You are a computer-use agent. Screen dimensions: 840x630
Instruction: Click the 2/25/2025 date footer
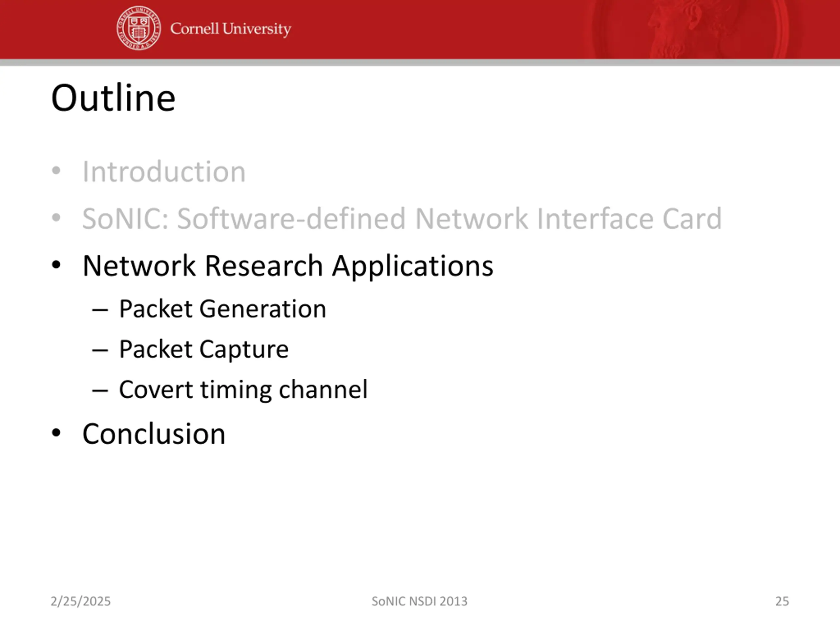tap(80, 601)
